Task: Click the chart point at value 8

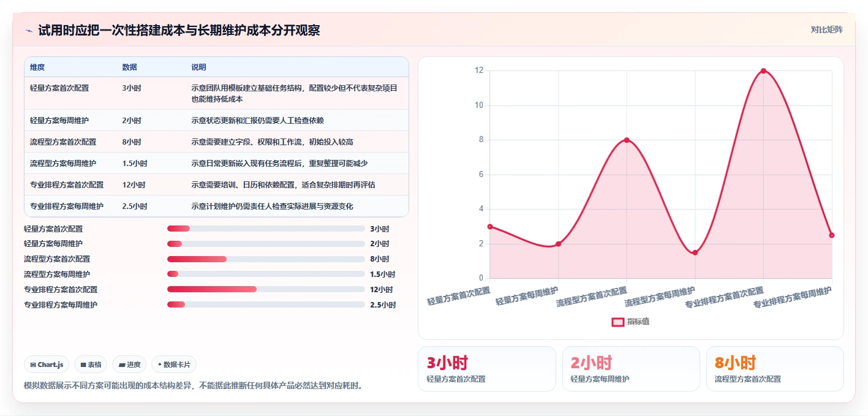Action: (627, 140)
